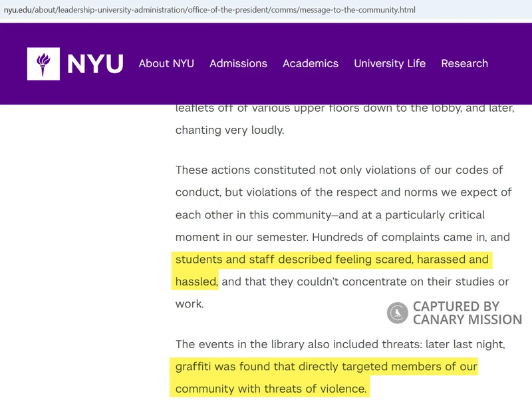Open the Research navigation item

[464, 63]
